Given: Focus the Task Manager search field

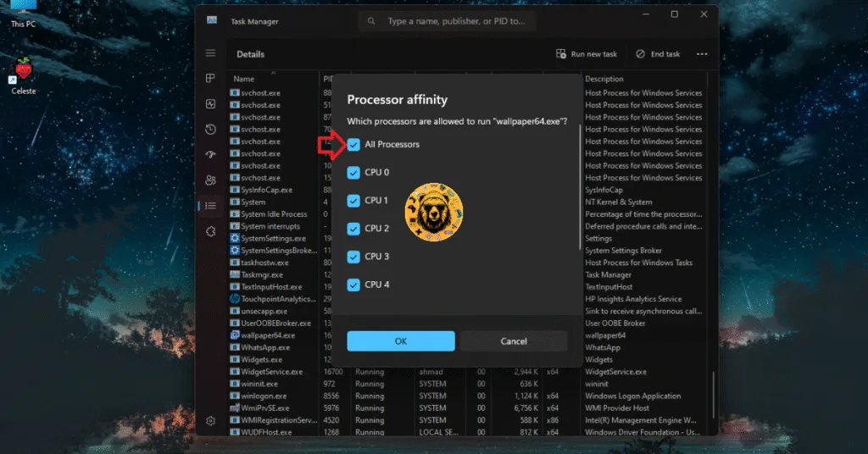Looking at the screenshot, I should pos(448,21).
